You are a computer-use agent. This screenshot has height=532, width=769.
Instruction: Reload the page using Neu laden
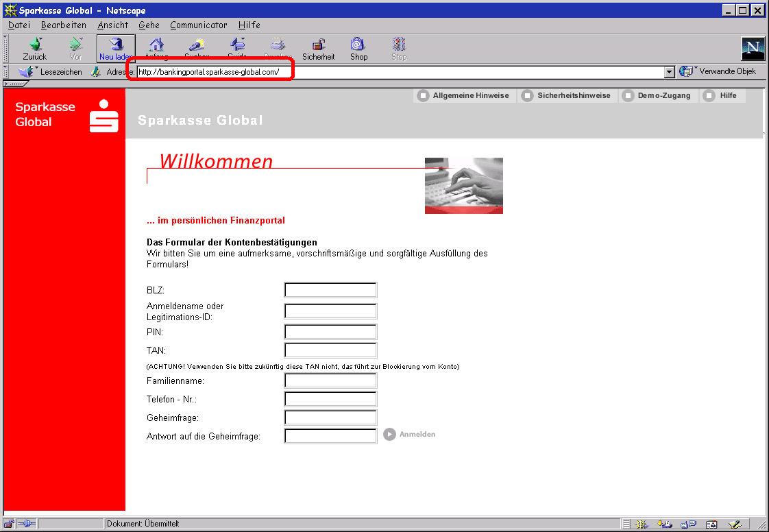pyautogui.click(x=116, y=49)
